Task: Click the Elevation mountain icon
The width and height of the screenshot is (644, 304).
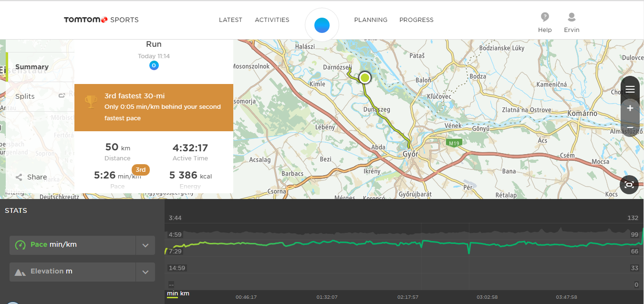Action: click(x=20, y=272)
